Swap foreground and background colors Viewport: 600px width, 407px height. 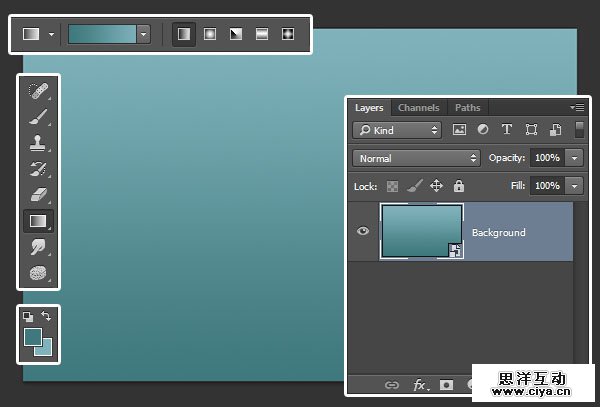point(47,317)
